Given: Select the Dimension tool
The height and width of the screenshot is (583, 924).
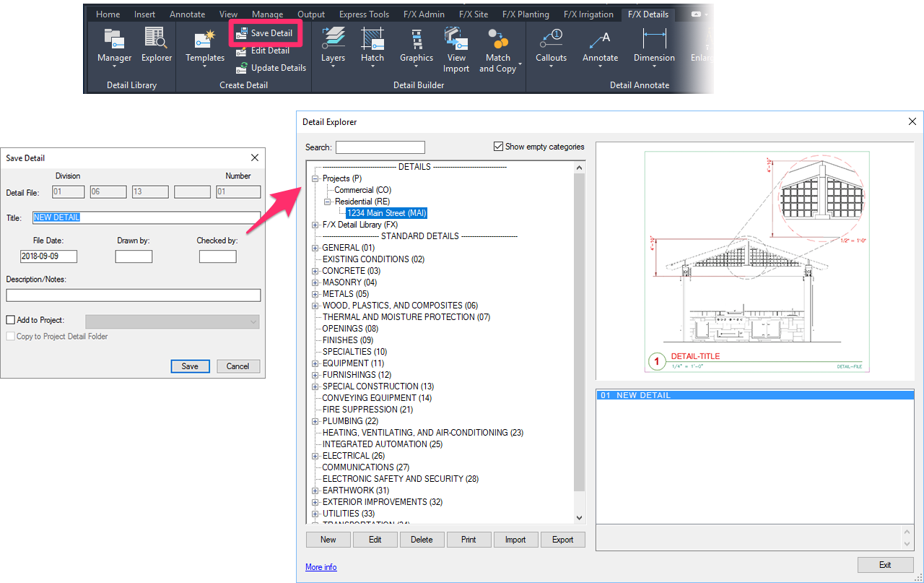Looking at the screenshot, I should pyautogui.click(x=654, y=46).
